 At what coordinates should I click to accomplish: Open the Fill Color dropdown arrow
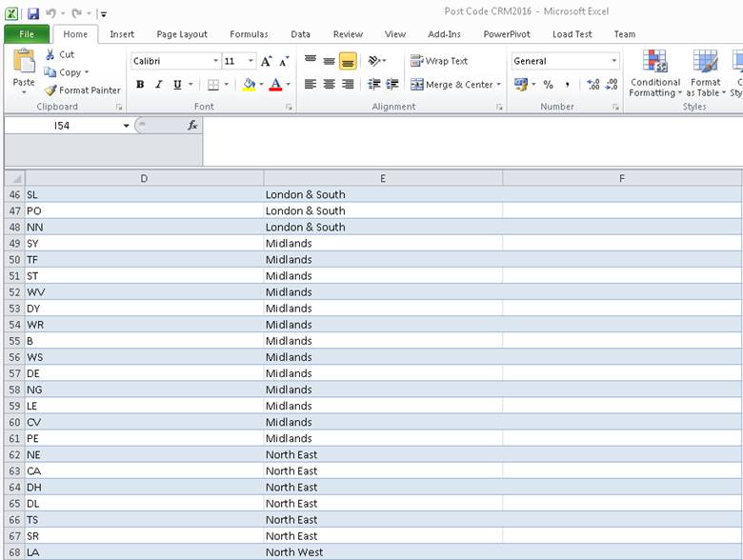[261, 85]
